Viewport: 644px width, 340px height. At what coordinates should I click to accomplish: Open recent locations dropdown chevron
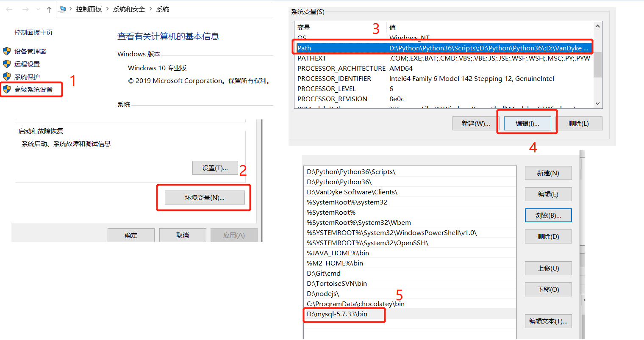point(39,9)
